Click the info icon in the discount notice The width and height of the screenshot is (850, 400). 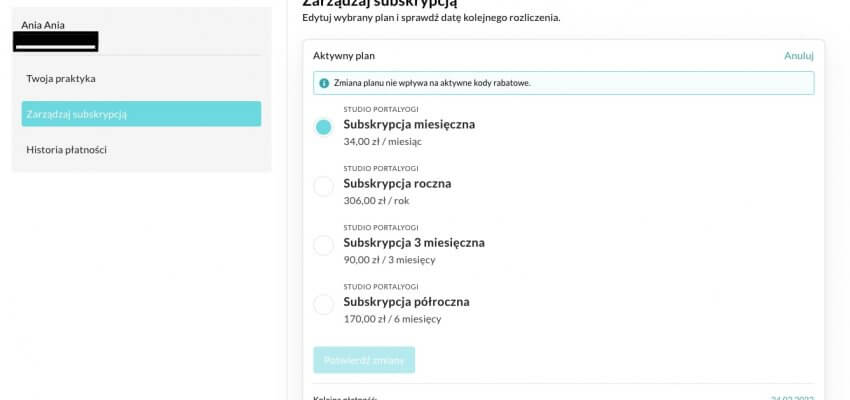pos(324,83)
